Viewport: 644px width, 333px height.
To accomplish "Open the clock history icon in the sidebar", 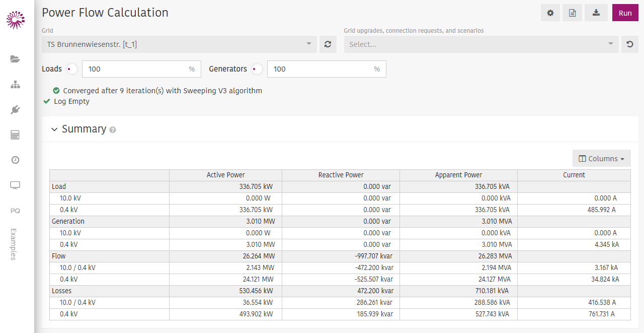I will 15,160.
